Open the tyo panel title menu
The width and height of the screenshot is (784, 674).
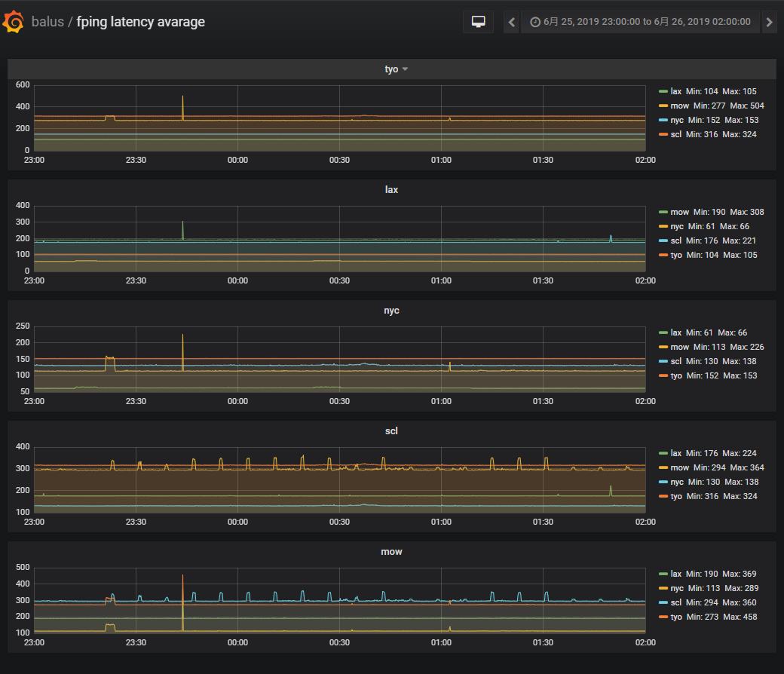point(392,69)
